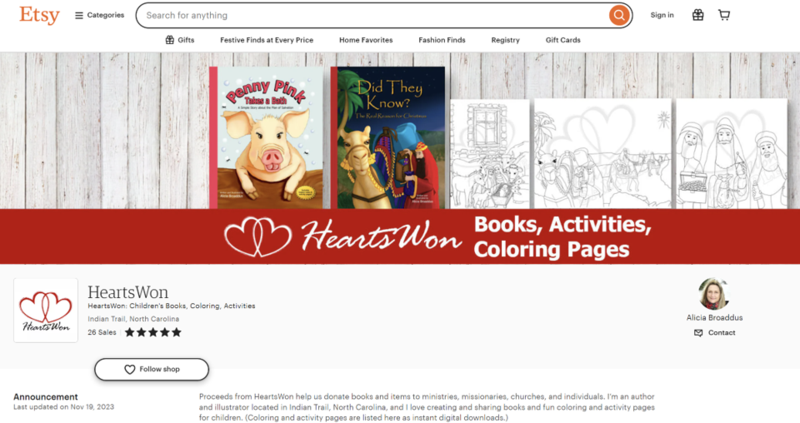Go to Etsy home via logo

pyautogui.click(x=39, y=15)
